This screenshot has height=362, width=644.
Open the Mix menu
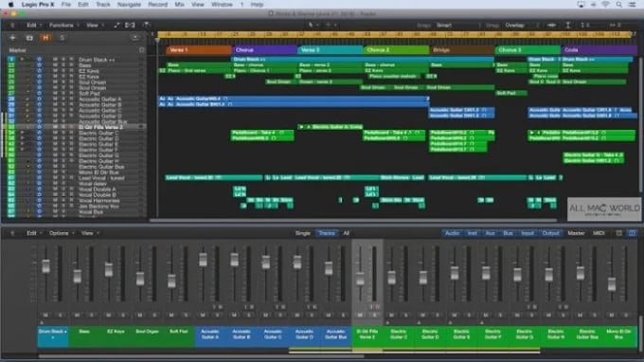(x=179, y=5)
